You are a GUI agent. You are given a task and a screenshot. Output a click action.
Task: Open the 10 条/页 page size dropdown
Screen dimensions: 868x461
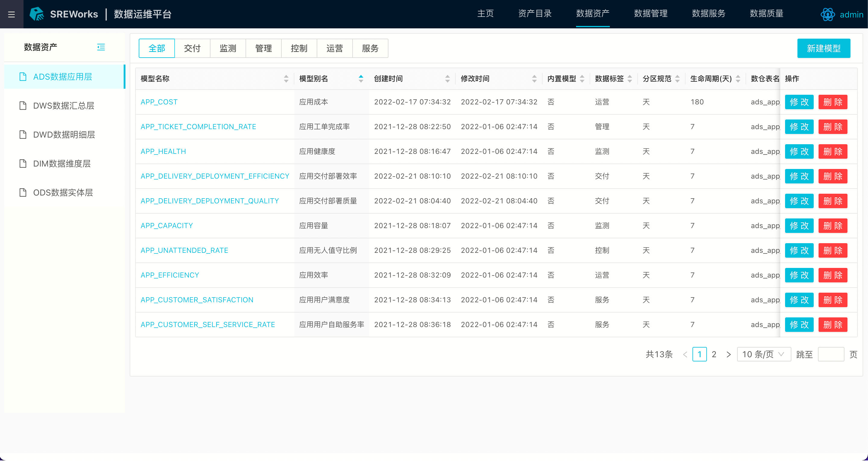[x=764, y=354]
